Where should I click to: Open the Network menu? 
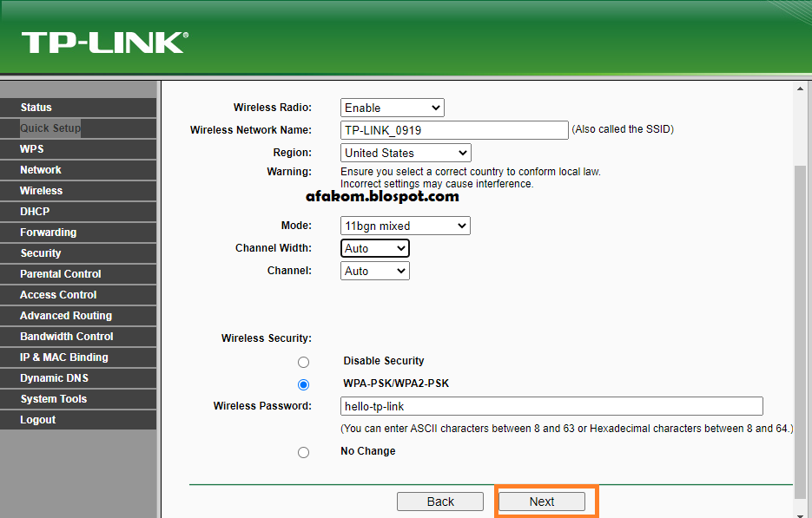41,169
